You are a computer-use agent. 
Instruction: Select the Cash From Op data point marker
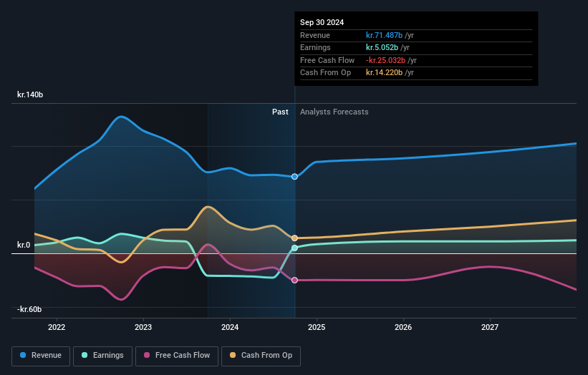point(295,238)
